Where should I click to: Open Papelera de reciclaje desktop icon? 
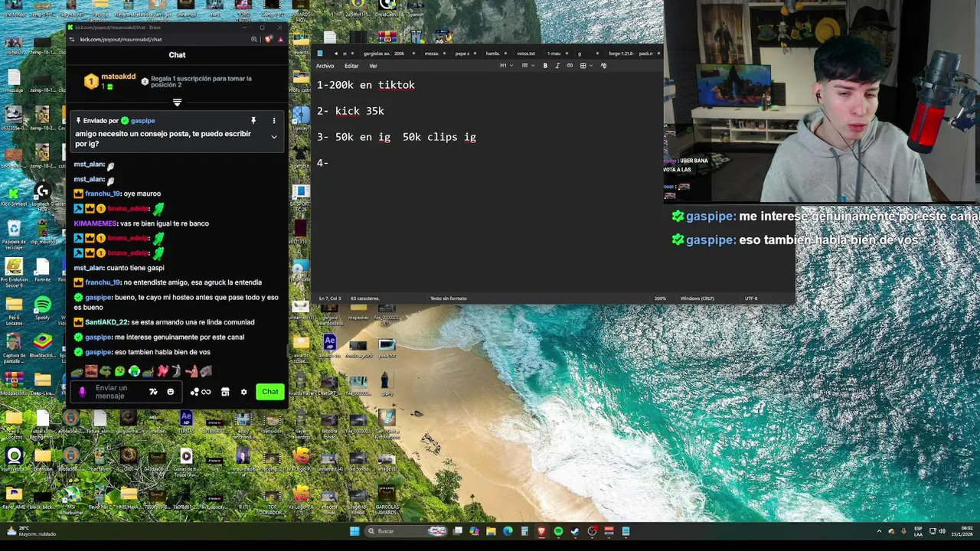click(x=14, y=235)
